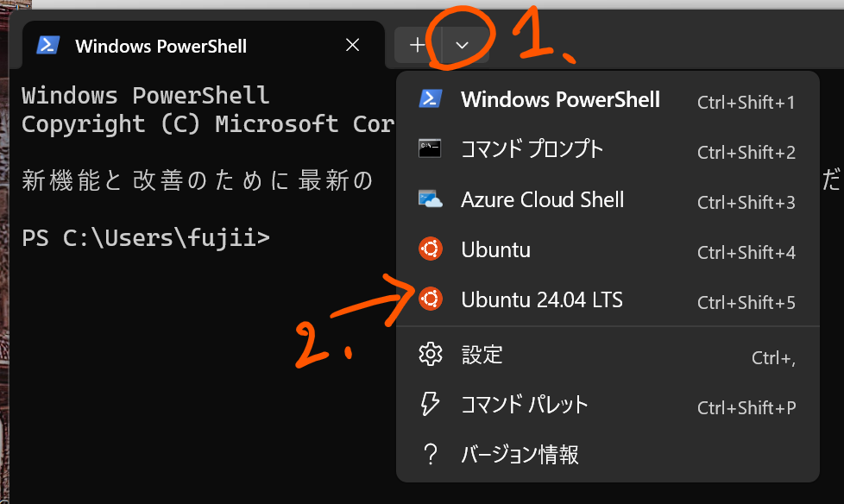Image resolution: width=844 pixels, height=504 pixels.
Task: Select Windows PowerShell profile from menu
Action: click(x=560, y=99)
